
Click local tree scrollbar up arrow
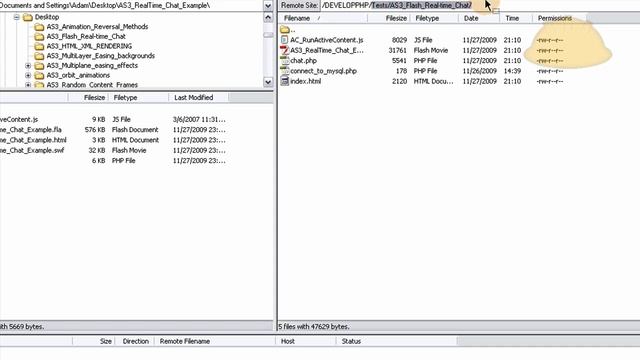(x=268, y=17)
